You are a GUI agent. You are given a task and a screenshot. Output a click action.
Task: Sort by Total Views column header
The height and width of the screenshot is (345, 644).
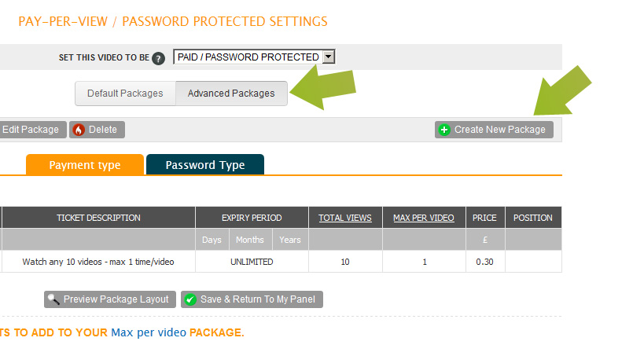(x=345, y=218)
